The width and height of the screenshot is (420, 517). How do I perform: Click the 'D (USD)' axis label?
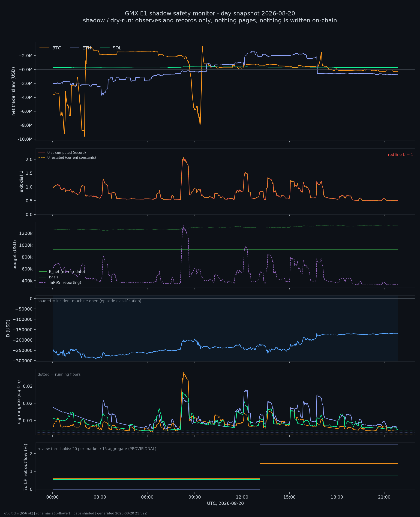pyautogui.click(x=8, y=328)
